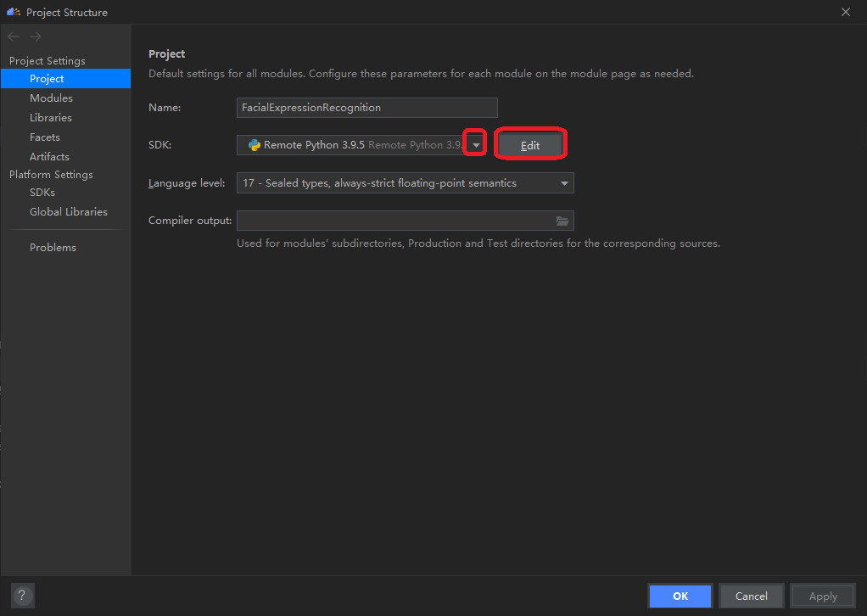867x616 pixels.
Task: Click the 'SDK:' label
Action: click(x=159, y=145)
